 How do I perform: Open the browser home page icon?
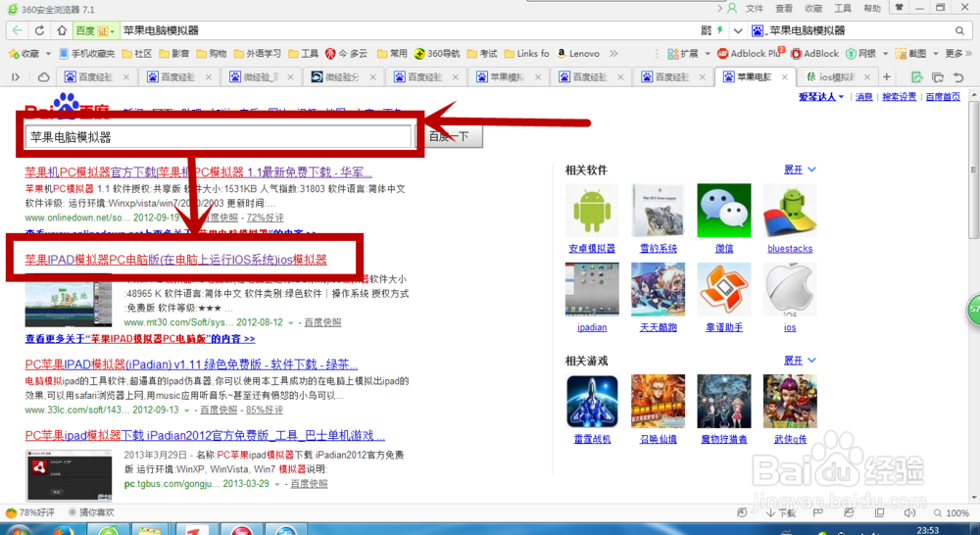point(61,30)
